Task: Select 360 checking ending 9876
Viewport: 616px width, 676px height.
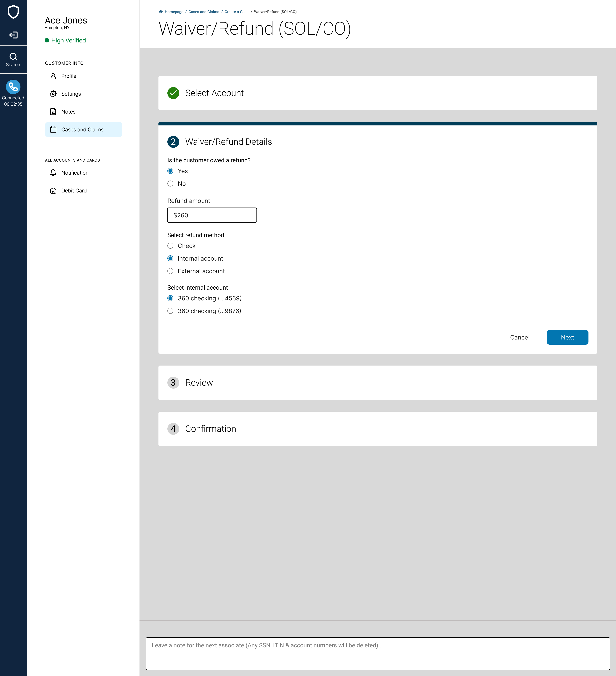Action: point(170,311)
